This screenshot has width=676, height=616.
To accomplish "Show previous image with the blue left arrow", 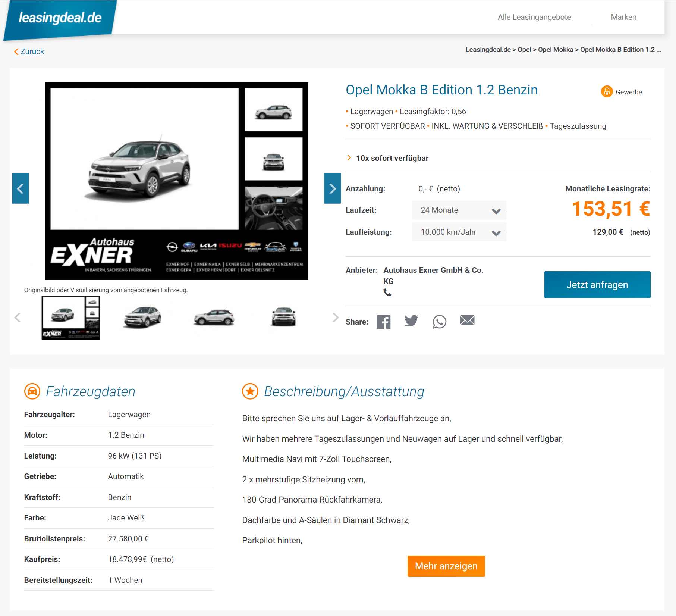I will [x=21, y=188].
